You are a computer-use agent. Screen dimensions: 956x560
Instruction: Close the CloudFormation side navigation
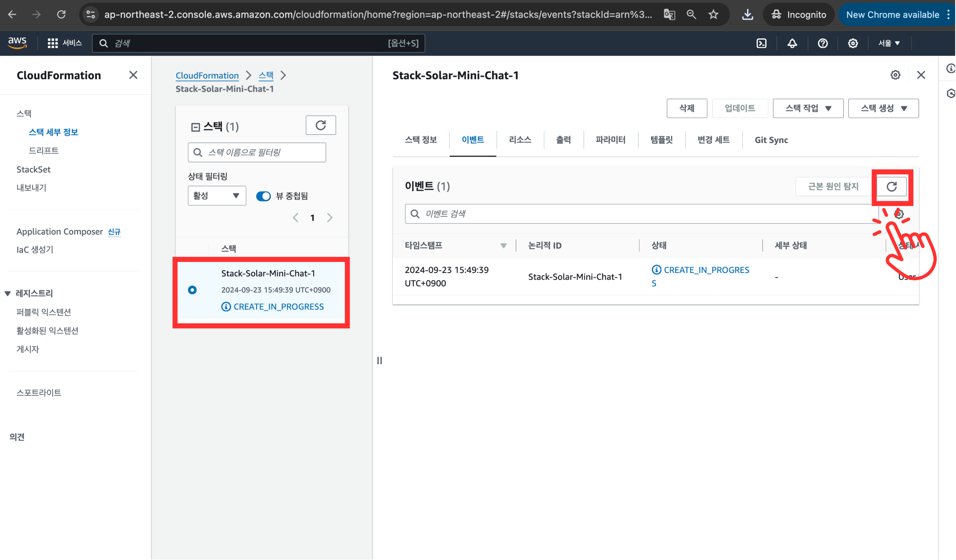coord(133,75)
